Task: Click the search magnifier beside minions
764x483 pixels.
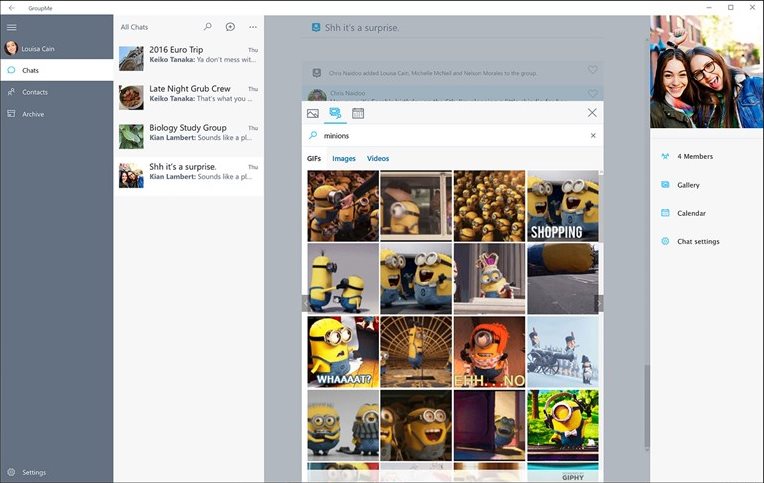Action: point(313,135)
